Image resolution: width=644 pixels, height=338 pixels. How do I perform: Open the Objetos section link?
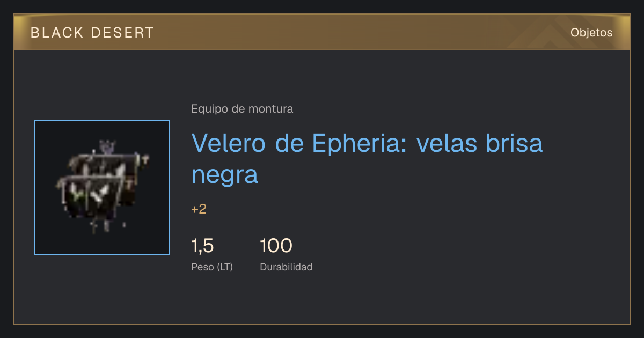click(591, 32)
